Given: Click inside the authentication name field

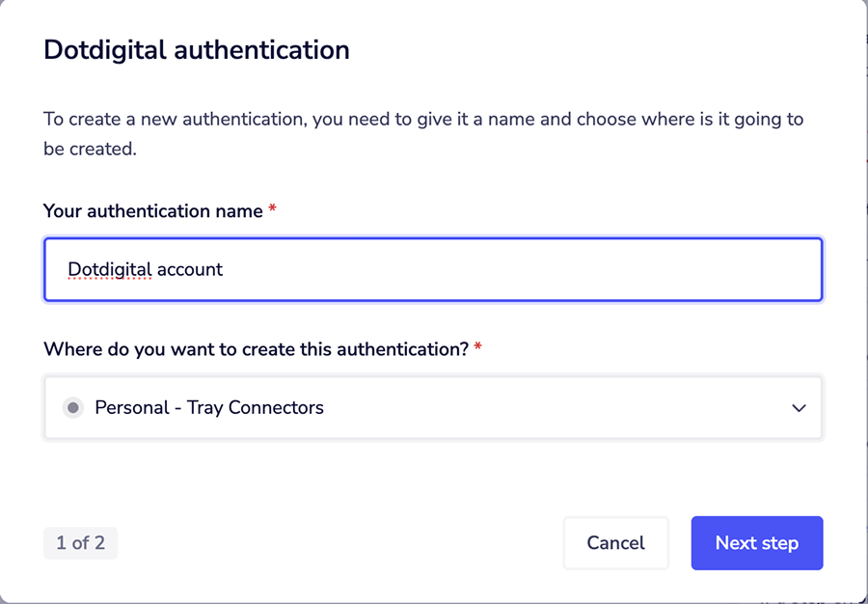Looking at the screenshot, I should tap(433, 269).
